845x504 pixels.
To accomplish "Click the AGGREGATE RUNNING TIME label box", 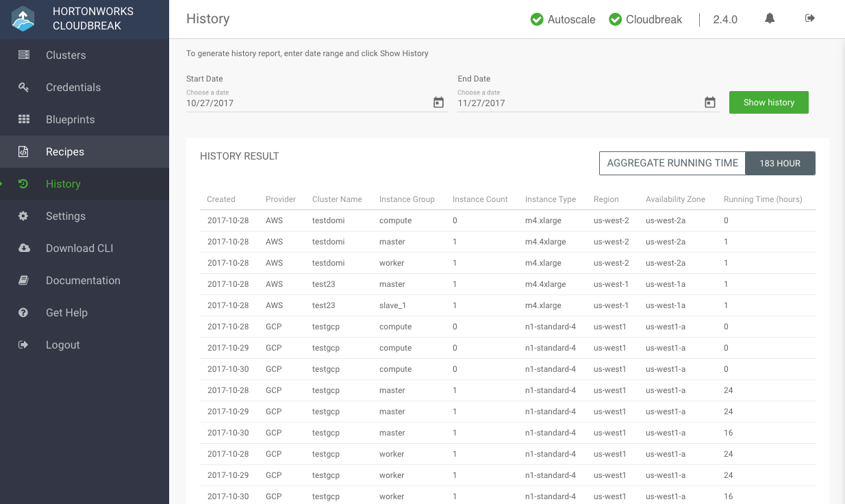I will tap(672, 163).
